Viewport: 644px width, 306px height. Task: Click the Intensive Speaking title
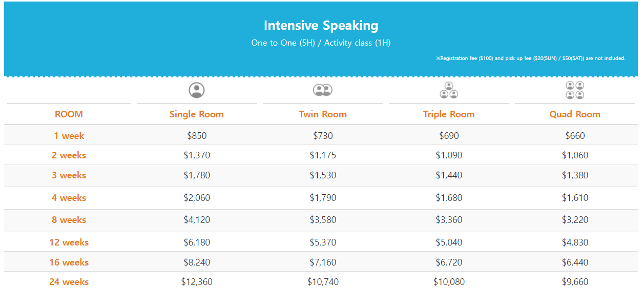(x=321, y=26)
